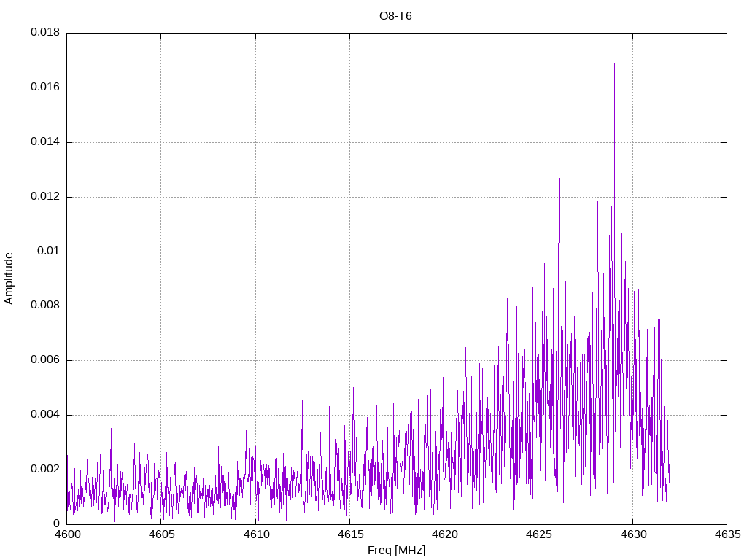Click the 4615 x-axis tick label
This screenshot has width=747, height=560.
coord(349,534)
